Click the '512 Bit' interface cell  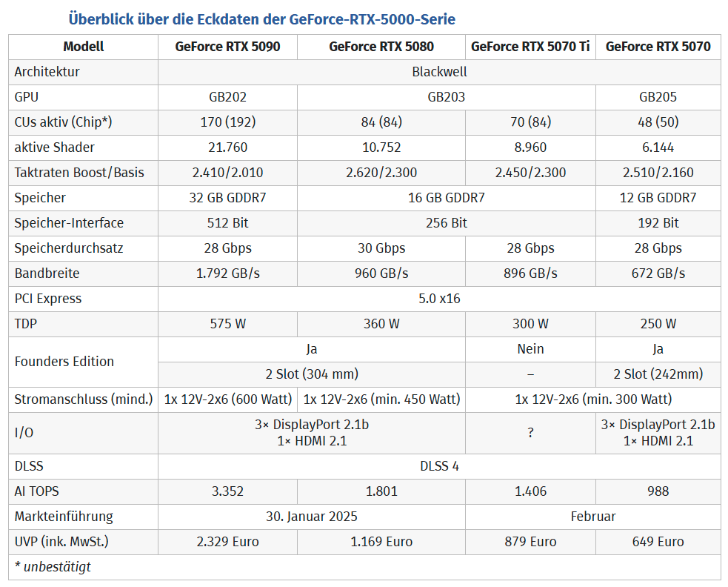click(227, 222)
